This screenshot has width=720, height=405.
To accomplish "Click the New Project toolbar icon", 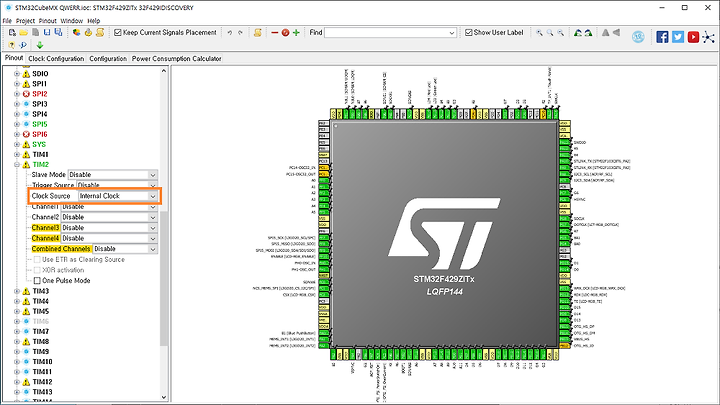I will [x=12, y=33].
